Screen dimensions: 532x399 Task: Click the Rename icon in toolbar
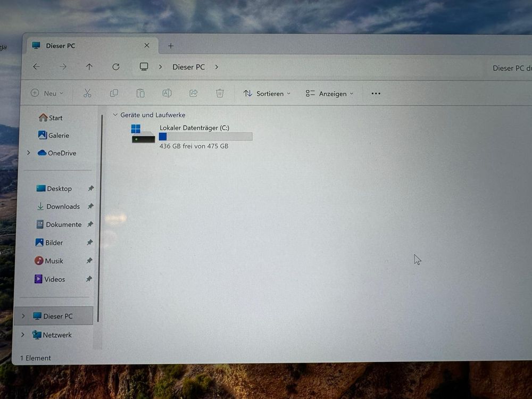pyautogui.click(x=167, y=93)
